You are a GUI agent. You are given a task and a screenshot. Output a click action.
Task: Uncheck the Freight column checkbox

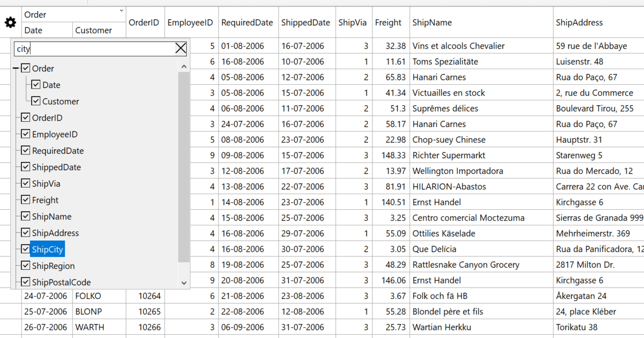tap(25, 200)
